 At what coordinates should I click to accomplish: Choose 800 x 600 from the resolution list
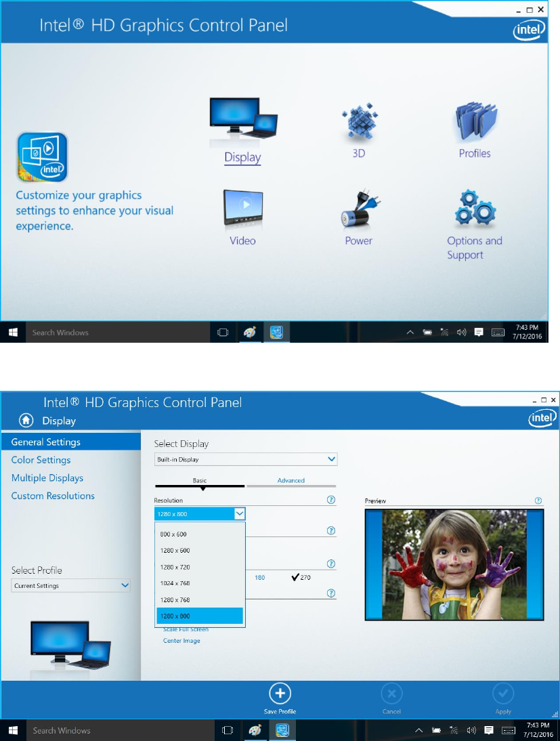pyautogui.click(x=200, y=534)
